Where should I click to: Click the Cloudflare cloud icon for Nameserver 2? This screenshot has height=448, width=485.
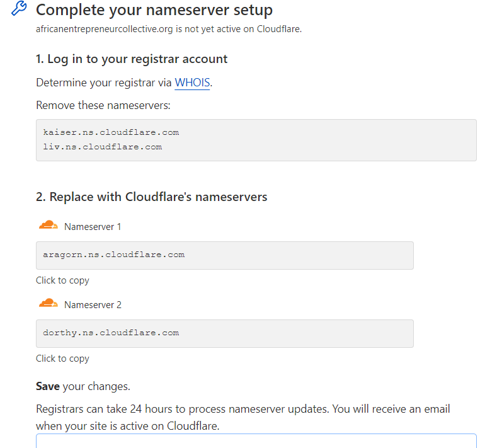pyautogui.click(x=48, y=304)
